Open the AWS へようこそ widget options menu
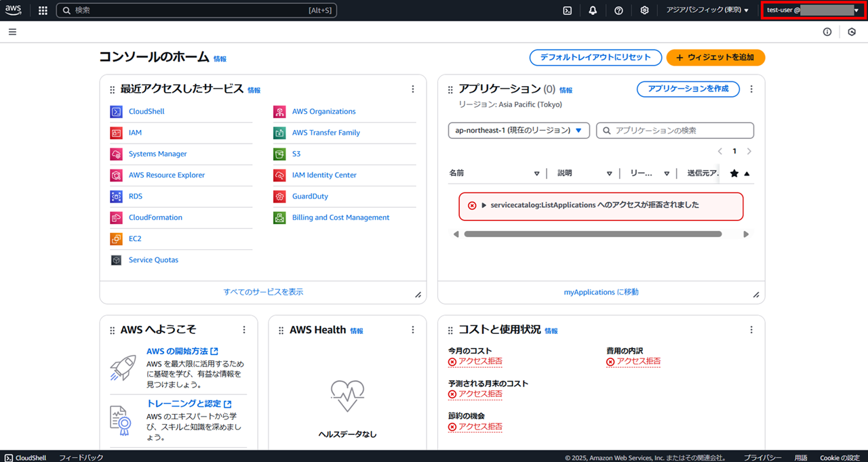Image resolution: width=868 pixels, height=462 pixels. 244,330
